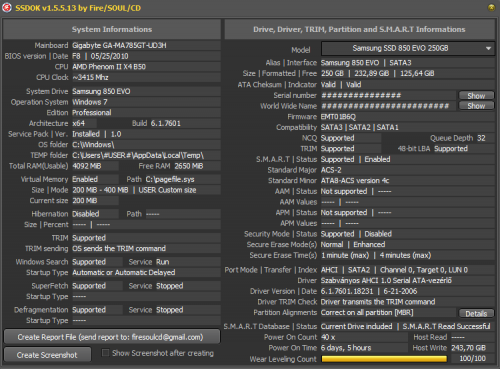Click the USER Custom size value
500x369 pixels.
point(167,190)
